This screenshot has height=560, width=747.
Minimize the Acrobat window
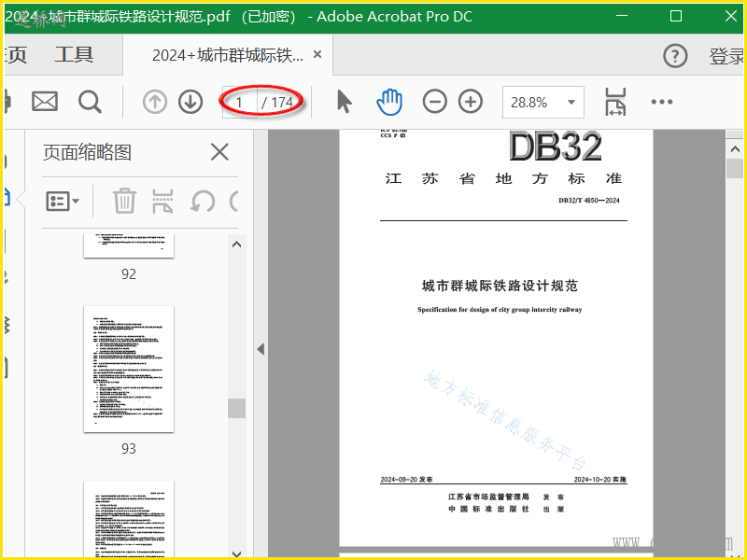pos(622,16)
